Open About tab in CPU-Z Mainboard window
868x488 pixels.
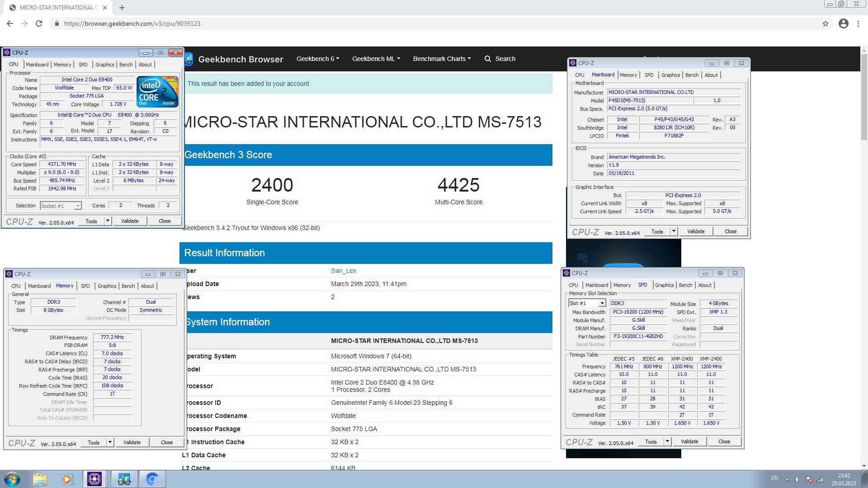tap(711, 75)
